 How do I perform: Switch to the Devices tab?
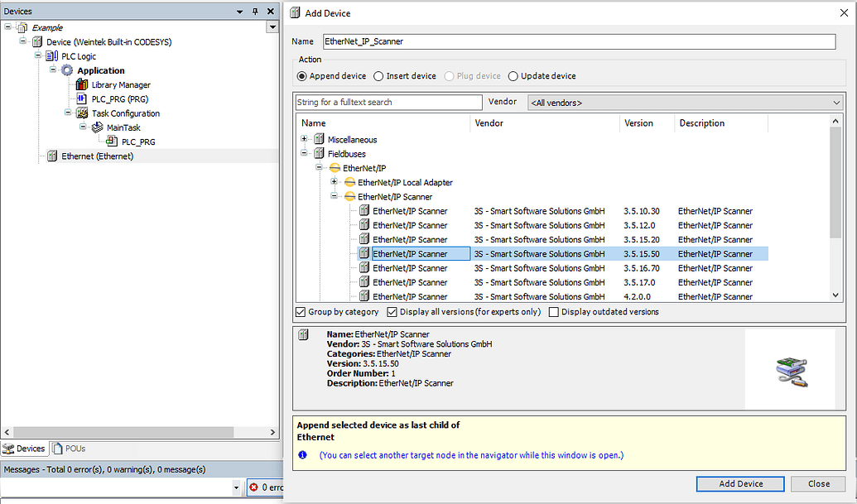coord(24,448)
